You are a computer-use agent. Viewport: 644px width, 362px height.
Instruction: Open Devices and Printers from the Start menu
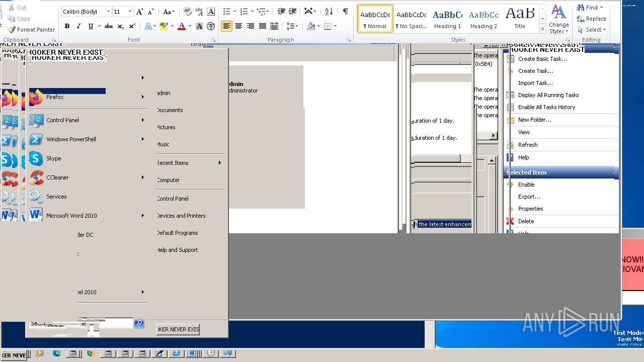(x=181, y=216)
